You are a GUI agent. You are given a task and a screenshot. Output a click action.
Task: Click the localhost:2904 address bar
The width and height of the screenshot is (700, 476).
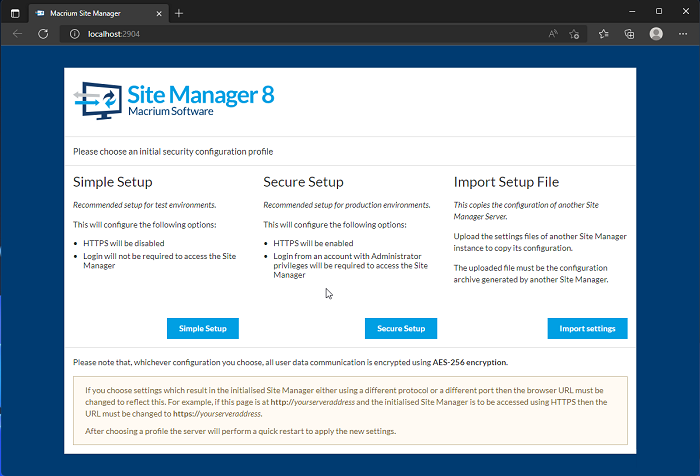point(300,34)
